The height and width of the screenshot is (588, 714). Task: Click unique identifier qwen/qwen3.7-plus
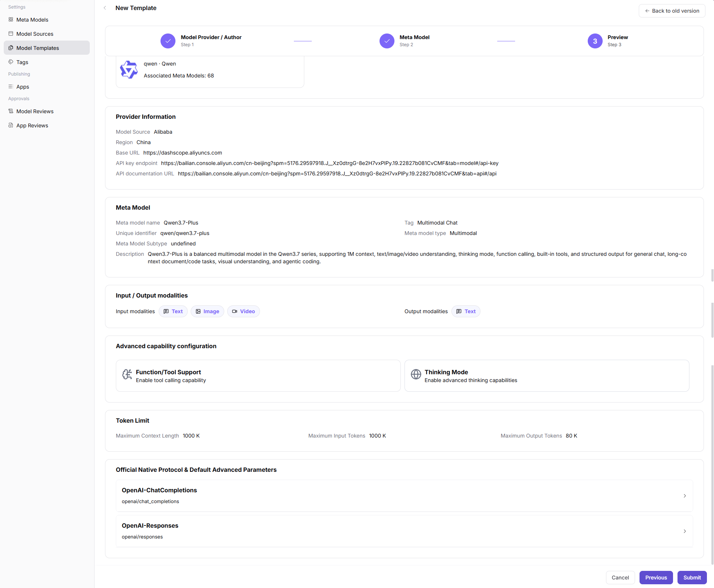[x=185, y=233]
